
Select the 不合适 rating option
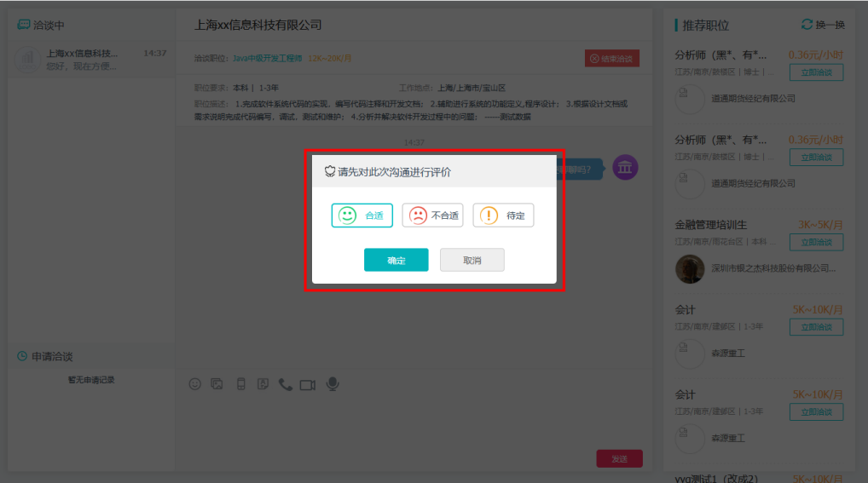[x=432, y=216]
